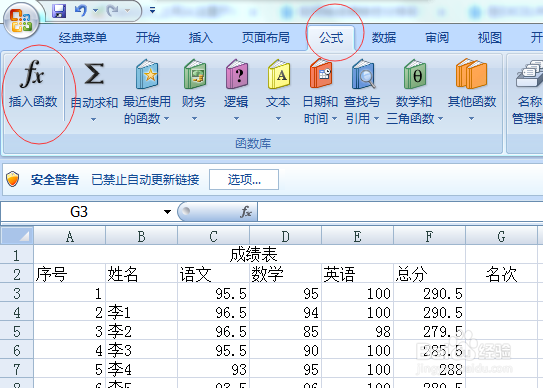Viewport: 543px width, 388px height.
Task: Click the 序号 header cell
Action: (x=70, y=274)
